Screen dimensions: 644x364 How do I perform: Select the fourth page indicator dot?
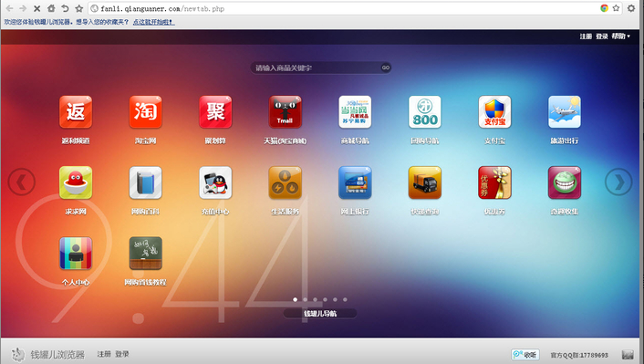tap(325, 299)
